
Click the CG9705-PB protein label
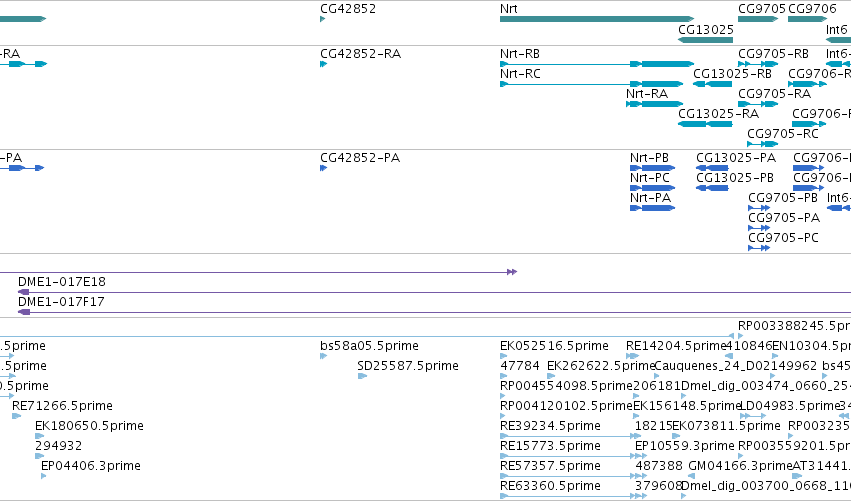(783, 198)
